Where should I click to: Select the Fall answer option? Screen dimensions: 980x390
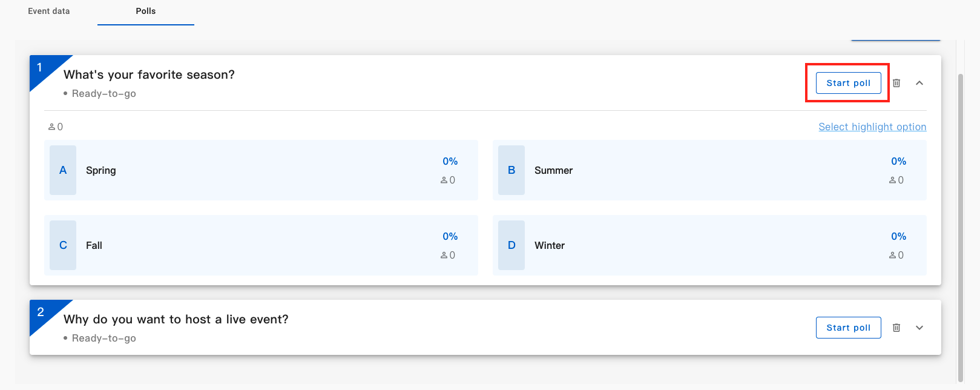point(260,245)
